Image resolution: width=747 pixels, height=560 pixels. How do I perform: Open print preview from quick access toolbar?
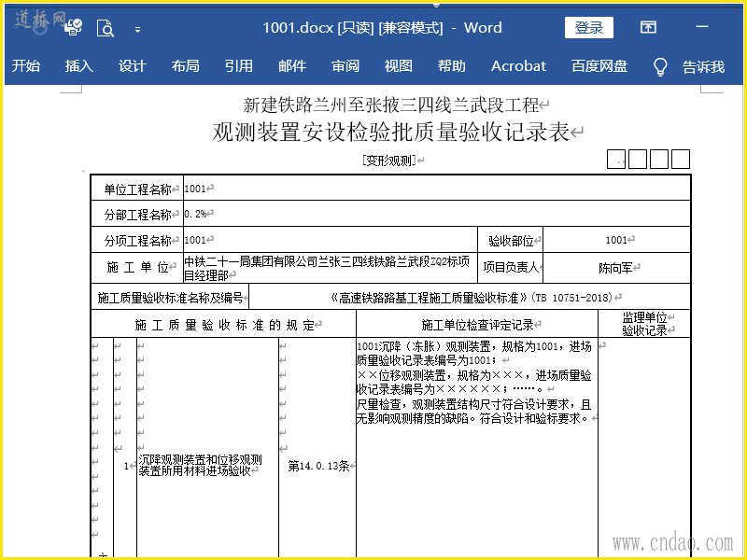pos(105,28)
